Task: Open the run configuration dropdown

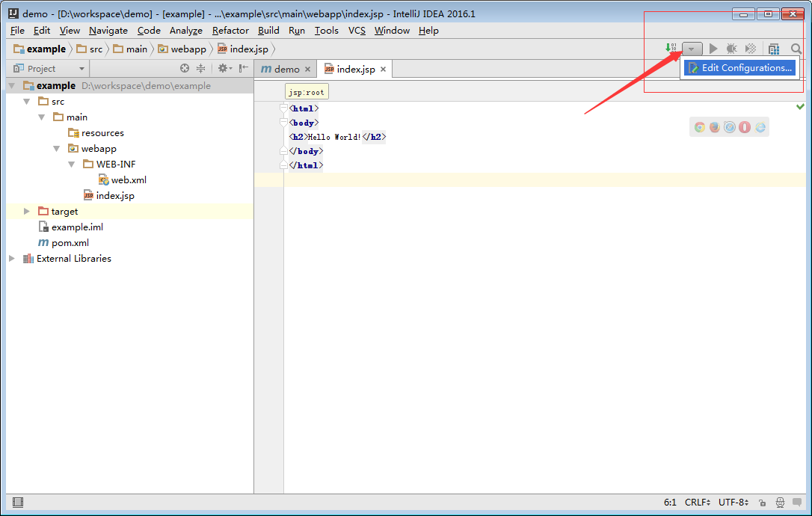Action: pyautogui.click(x=692, y=49)
